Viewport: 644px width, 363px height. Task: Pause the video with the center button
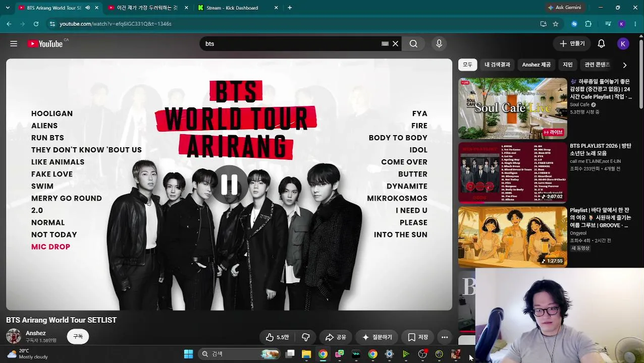tap(229, 185)
